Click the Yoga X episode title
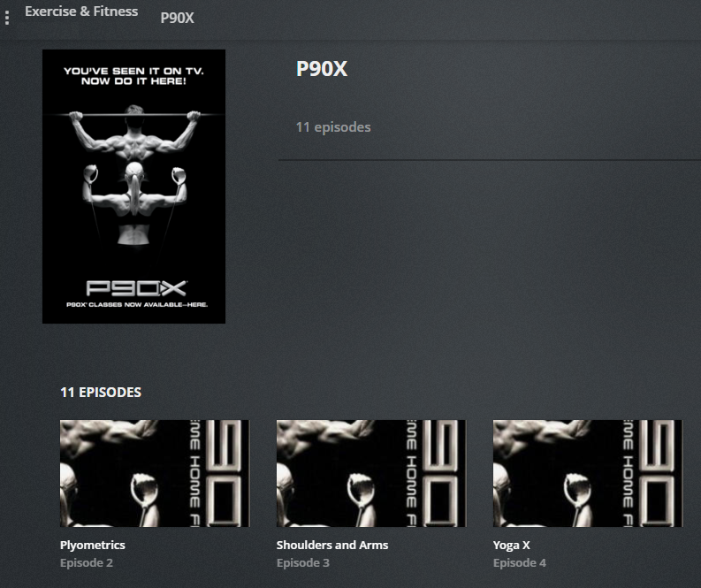The height and width of the screenshot is (588, 701). tap(512, 545)
